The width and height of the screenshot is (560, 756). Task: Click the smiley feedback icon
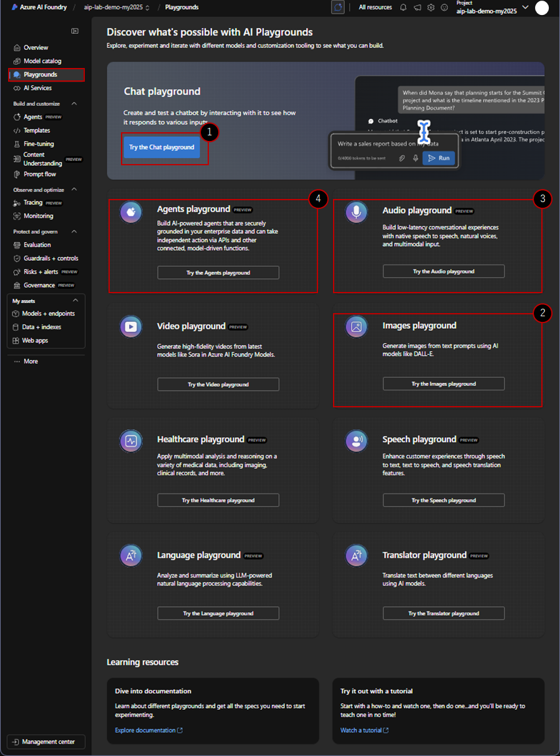tap(444, 7)
